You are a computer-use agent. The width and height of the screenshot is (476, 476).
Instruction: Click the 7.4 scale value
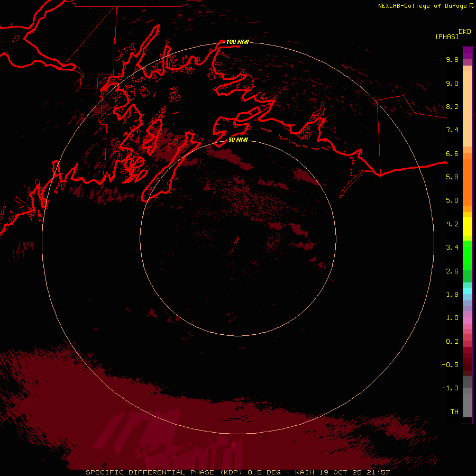[452, 130]
